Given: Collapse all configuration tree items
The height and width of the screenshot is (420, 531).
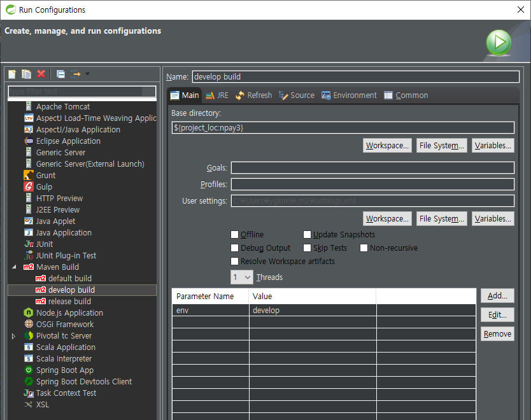Looking at the screenshot, I should pyautogui.click(x=60, y=74).
